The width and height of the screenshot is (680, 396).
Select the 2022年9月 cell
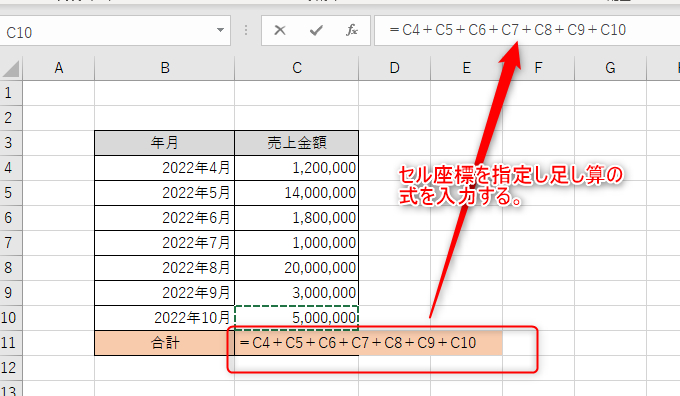(x=165, y=293)
